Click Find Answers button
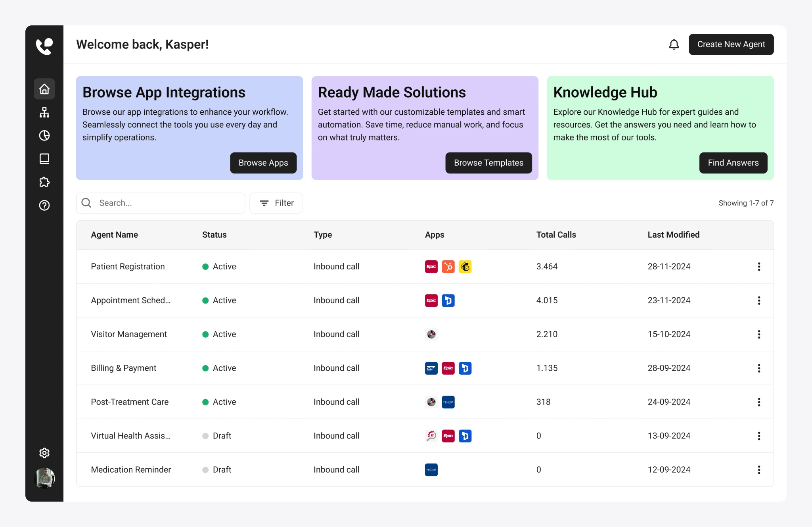The width and height of the screenshot is (812, 527). click(733, 163)
